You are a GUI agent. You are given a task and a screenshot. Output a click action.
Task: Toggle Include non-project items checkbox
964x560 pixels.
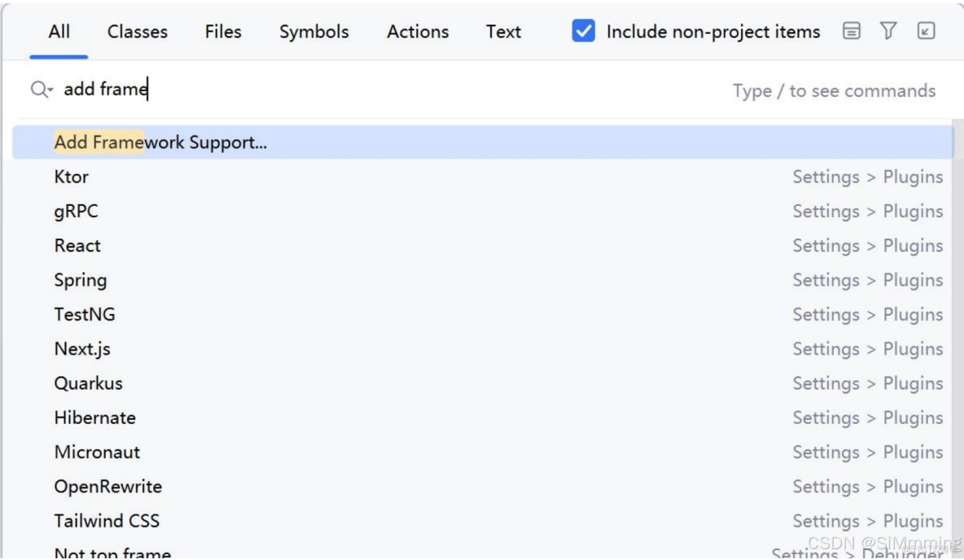click(x=583, y=32)
